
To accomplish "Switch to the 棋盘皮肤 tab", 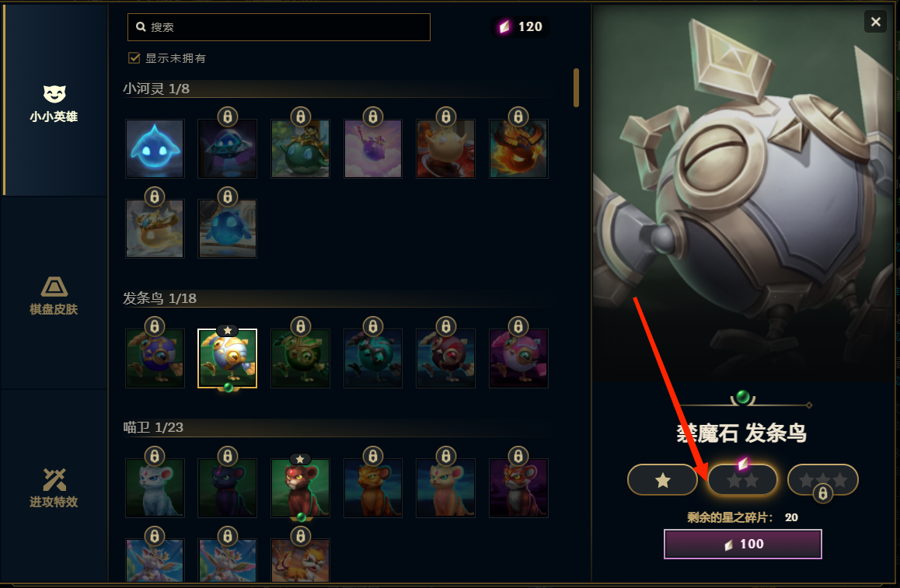I will tap(54, 294).
